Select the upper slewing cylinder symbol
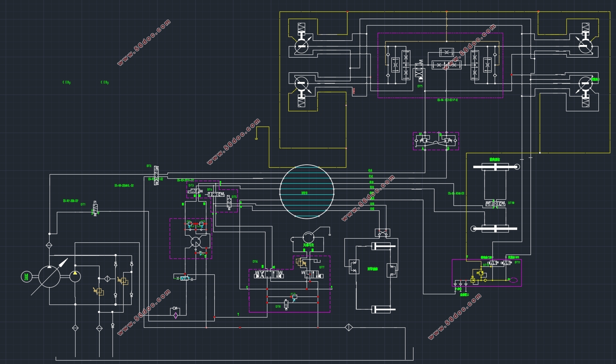Screen dimensions: 616x364 click(383, 246)
